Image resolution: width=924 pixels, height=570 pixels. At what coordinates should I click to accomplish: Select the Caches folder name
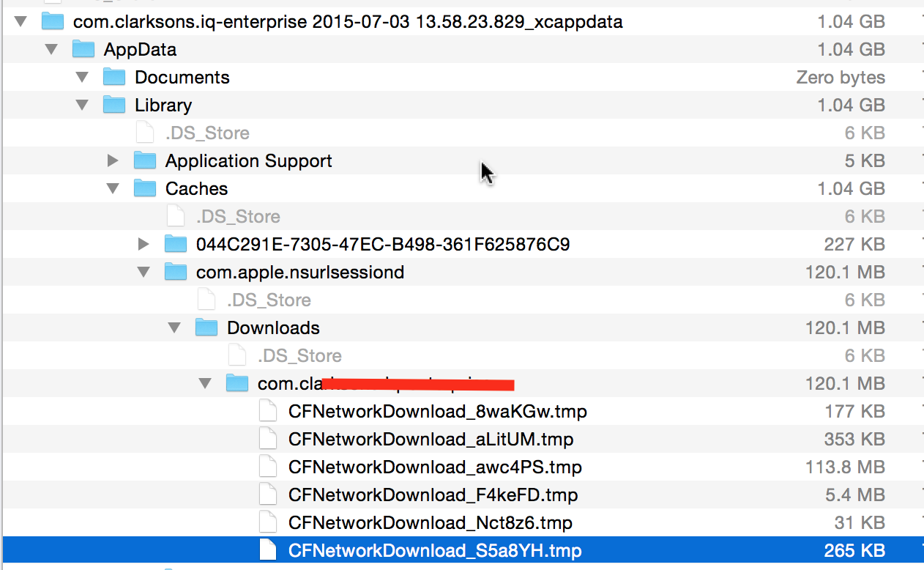pyautogui.click(x=196, y=189)
